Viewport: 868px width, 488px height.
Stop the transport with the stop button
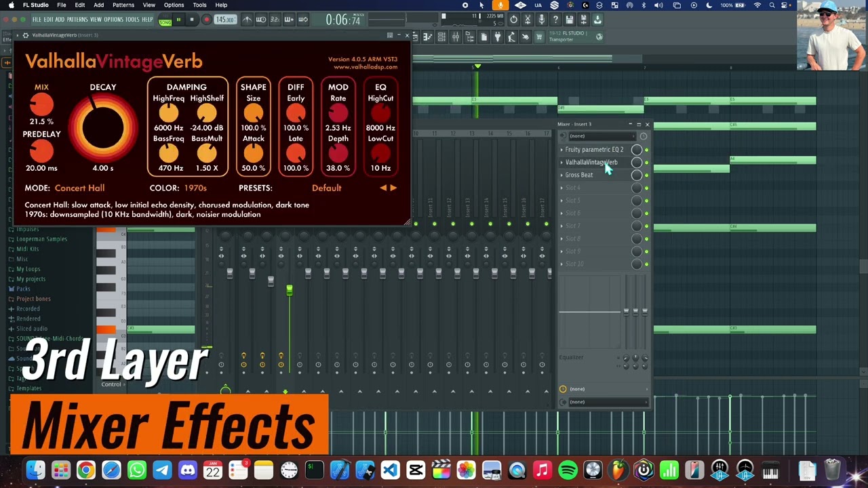pyautogui.click(x=192, y=20)
